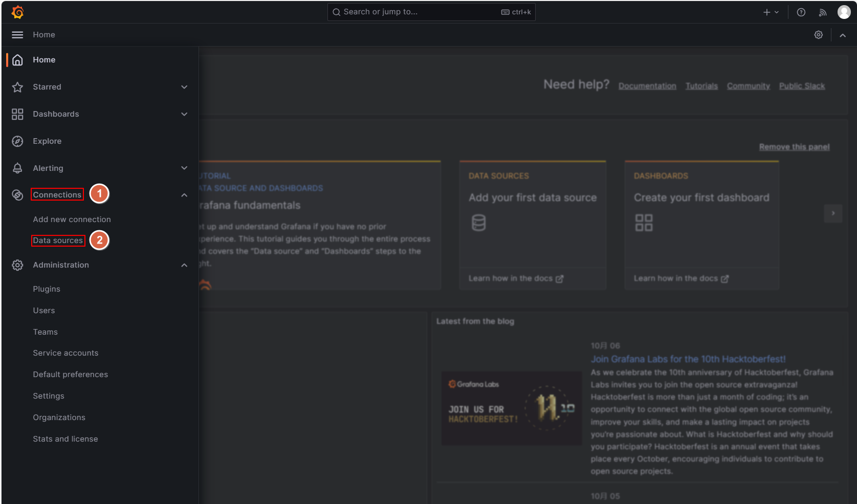This screenshot has width=857, height=504.
Task: Close the navigation hamburger menu
Action: [17, 35]
